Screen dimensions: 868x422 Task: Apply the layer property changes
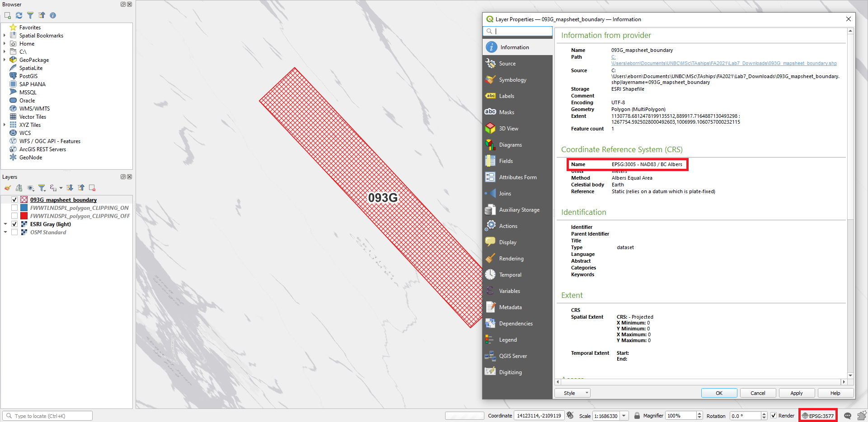[x=797, y=393]
